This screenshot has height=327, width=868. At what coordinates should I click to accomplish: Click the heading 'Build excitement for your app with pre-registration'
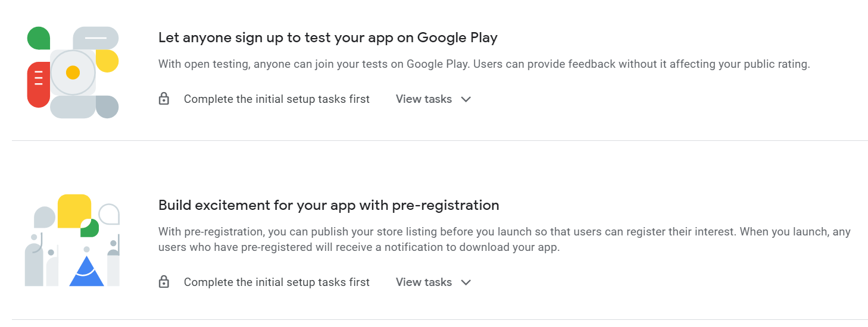click(x=329, y=205)
